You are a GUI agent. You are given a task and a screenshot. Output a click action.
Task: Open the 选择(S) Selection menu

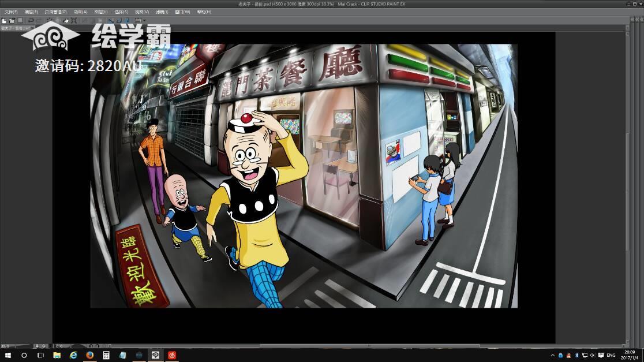pyautogui.click(x=121, y=12)
